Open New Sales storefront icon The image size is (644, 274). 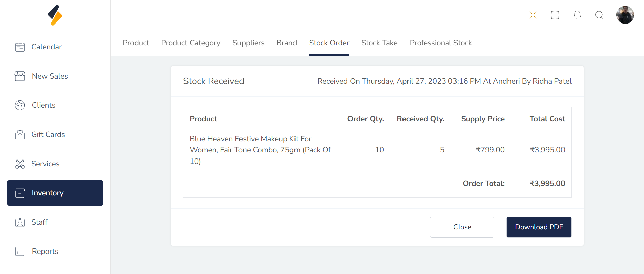pyautogui.click(x=20, y=76)
